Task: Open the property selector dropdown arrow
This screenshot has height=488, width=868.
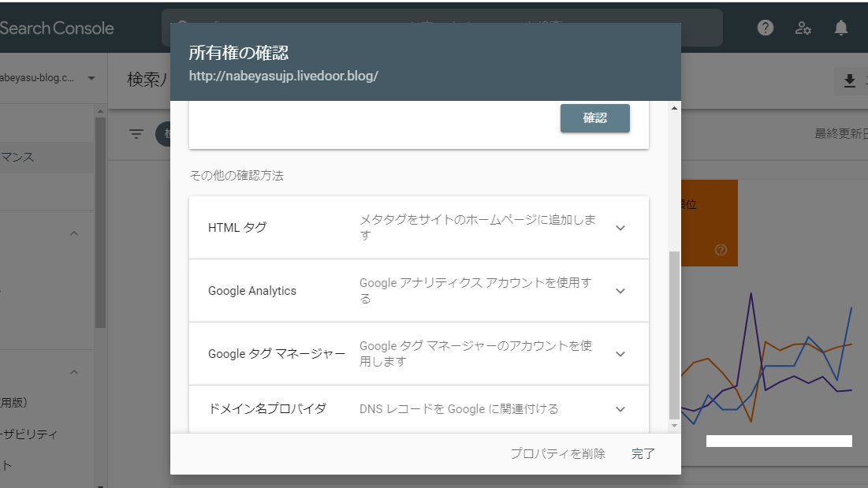Action: pos(91,78)
